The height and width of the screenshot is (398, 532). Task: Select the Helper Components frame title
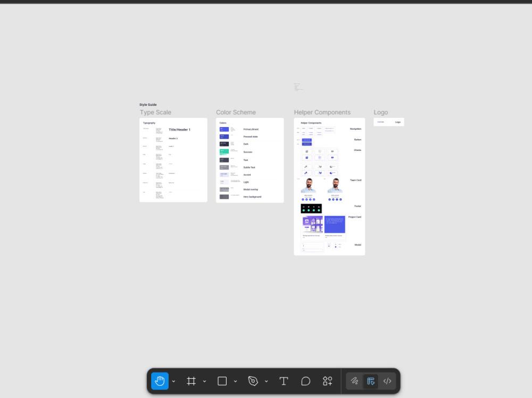point(322,112)
